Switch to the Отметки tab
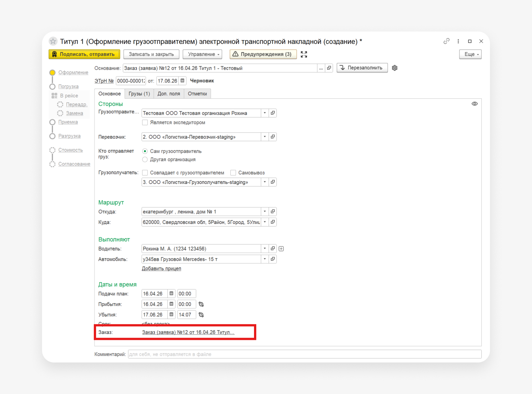Viewport: 532px width, 394px height. (x=197, y=94)
